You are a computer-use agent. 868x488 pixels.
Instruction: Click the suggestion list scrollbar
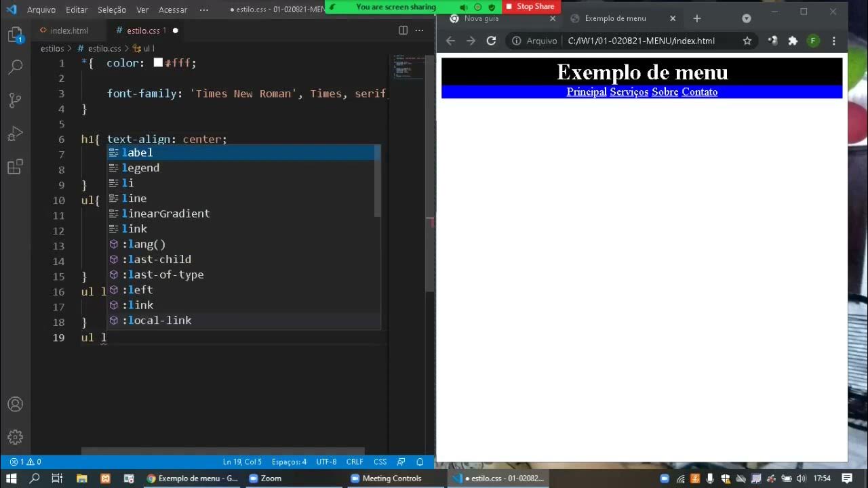click(x=378, y=181)
